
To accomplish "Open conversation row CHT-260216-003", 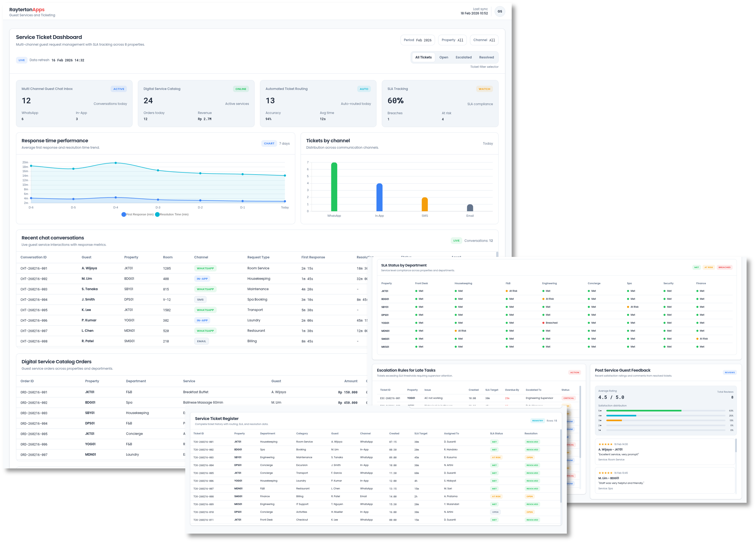I will coord(34,289).
